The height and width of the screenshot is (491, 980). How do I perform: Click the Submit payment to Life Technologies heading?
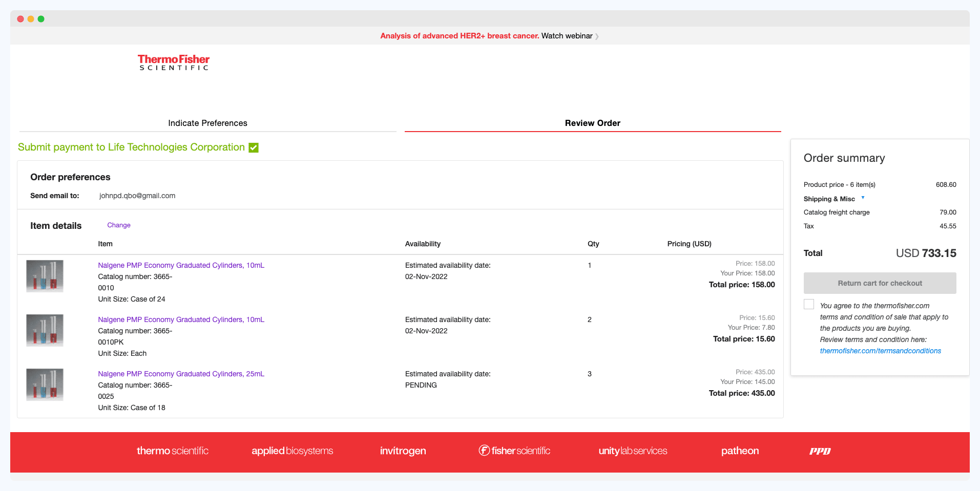[131, 147]
